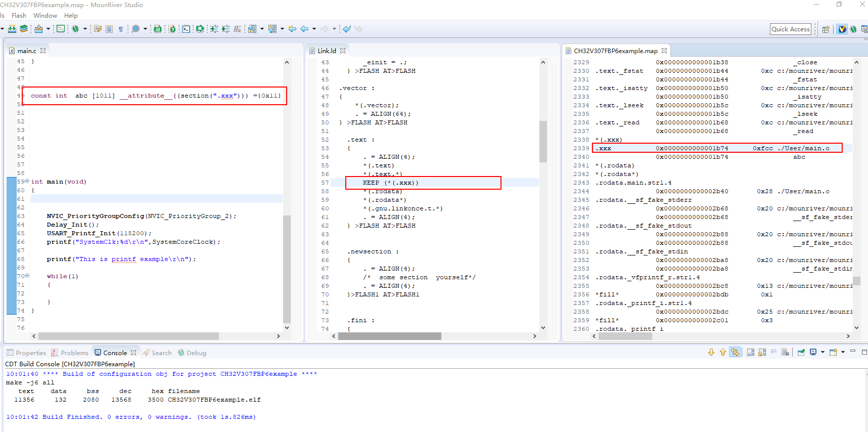Pin the console with green pin icon

(x=801, y=352)
